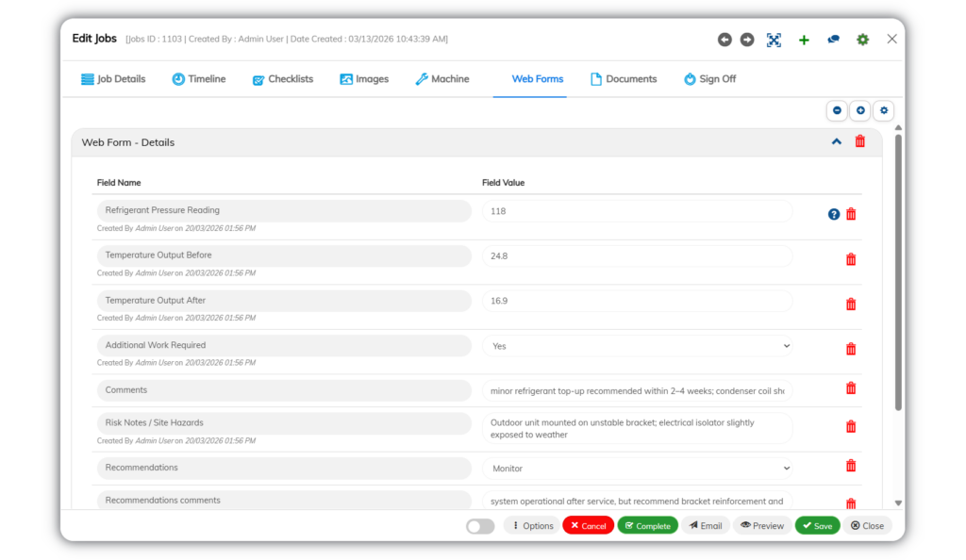Click the Field Value column header
Screen dimensions: 966x560
point(504,183)
